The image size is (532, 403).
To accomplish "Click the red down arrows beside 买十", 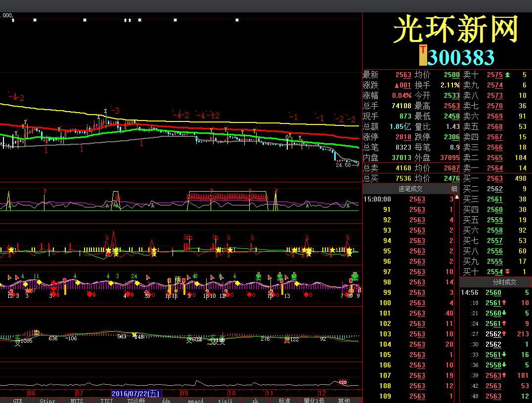I will click(x=507, y=272).
